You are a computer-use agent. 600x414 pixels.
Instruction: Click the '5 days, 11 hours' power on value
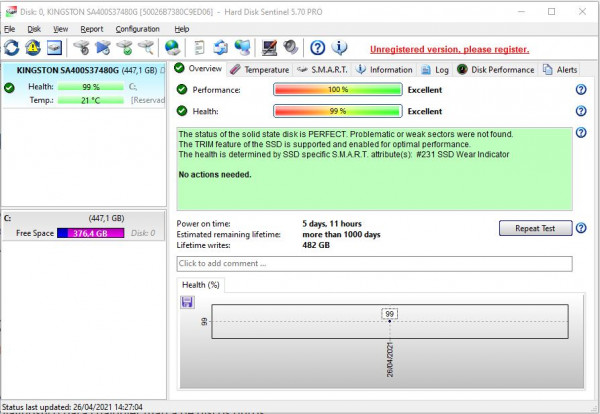click(332, 223)
